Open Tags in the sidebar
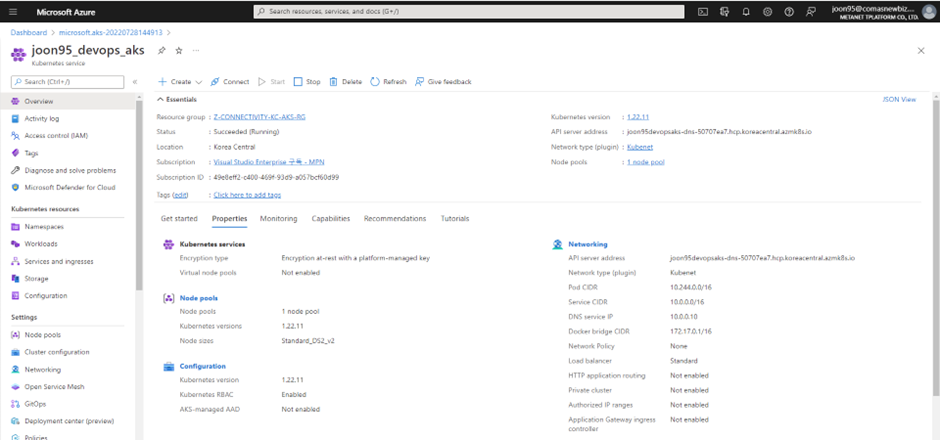The height and width of the screenshot is (440, 940). pos(31,153)
